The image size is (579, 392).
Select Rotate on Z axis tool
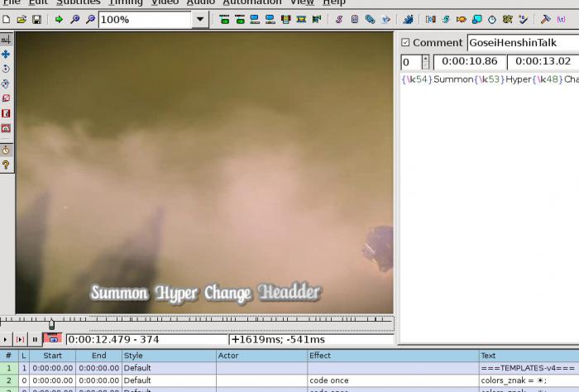6,69
